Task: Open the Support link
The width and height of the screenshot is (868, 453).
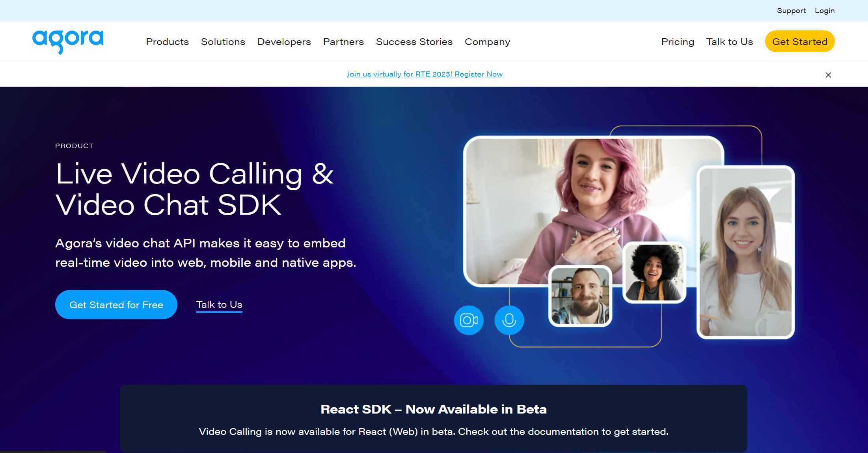Action: click(791, 11)
